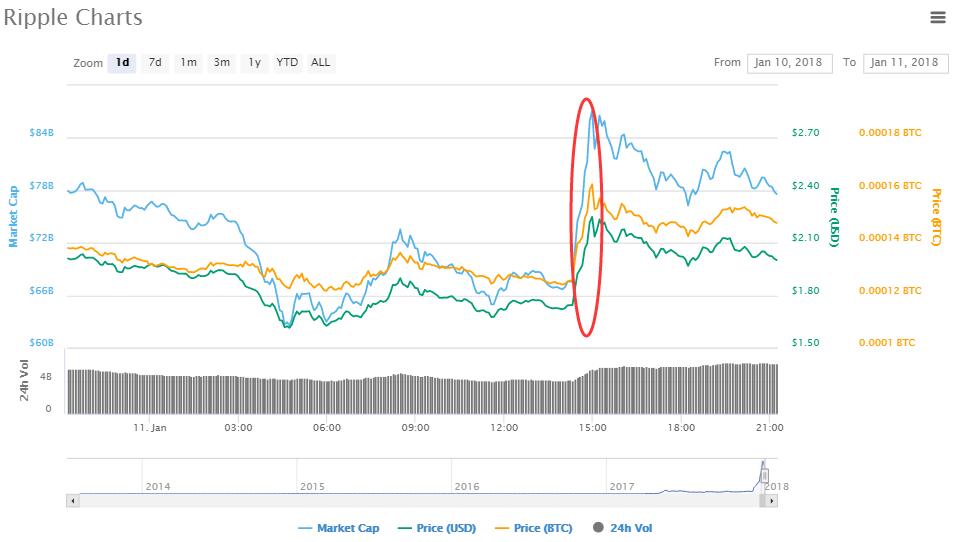The height and width of the screenshot is (542, 955).
Task: Click the 0.00012 BTC axis label
Action: click(x=890, y=290)
